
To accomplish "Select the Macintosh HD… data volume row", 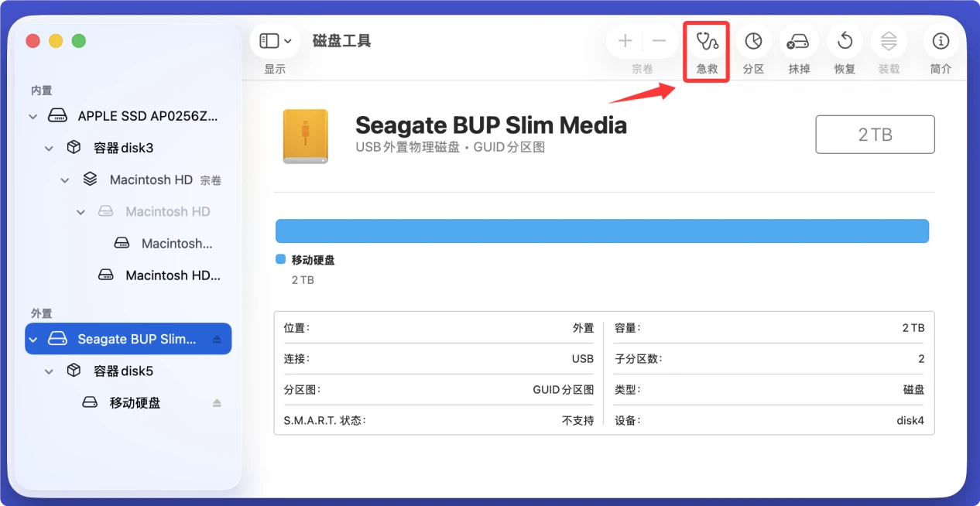I will [x=128, y=275].
